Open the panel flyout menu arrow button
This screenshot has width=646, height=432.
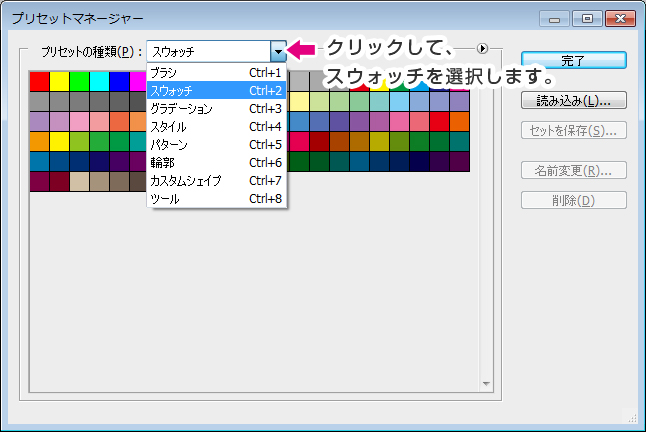[482, 49]
